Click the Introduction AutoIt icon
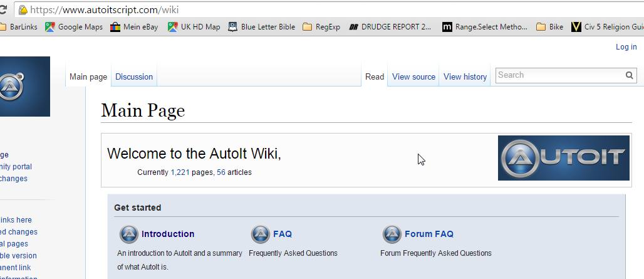Screen dimensions: 644x279 point(128,234)
